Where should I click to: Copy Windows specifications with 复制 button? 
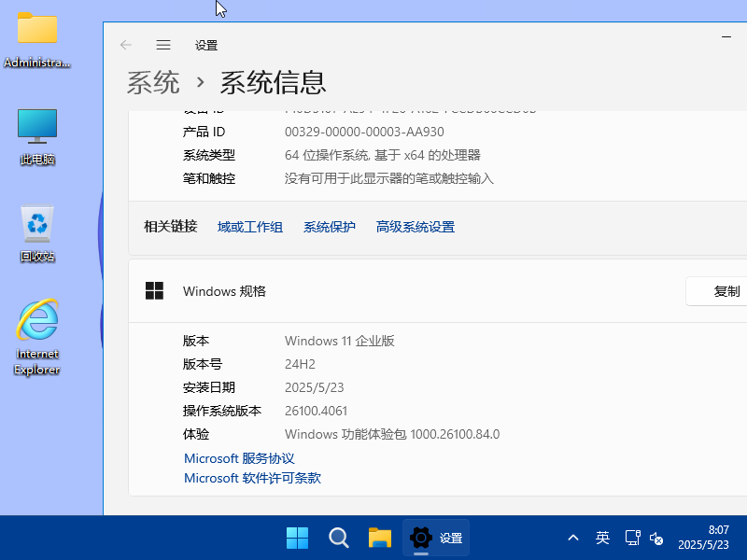click(x=716, y=291)
